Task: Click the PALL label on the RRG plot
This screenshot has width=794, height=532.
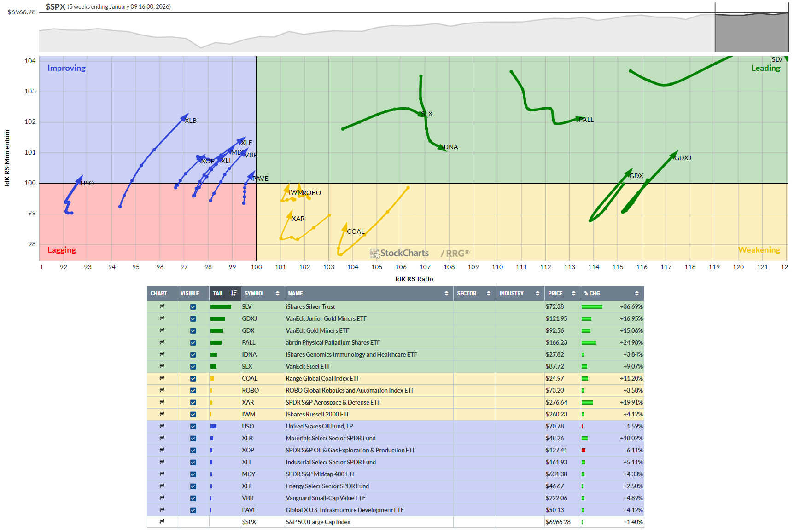Action: [586, 120]
